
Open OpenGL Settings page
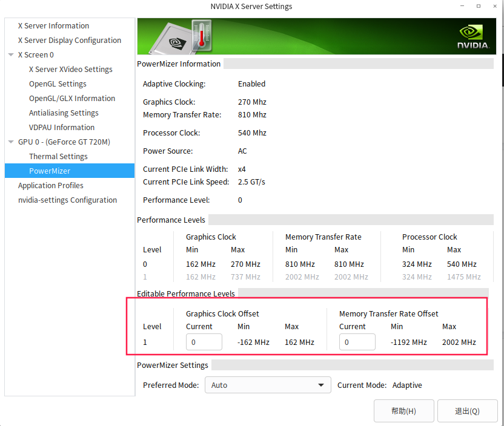(x=58, y=84)
